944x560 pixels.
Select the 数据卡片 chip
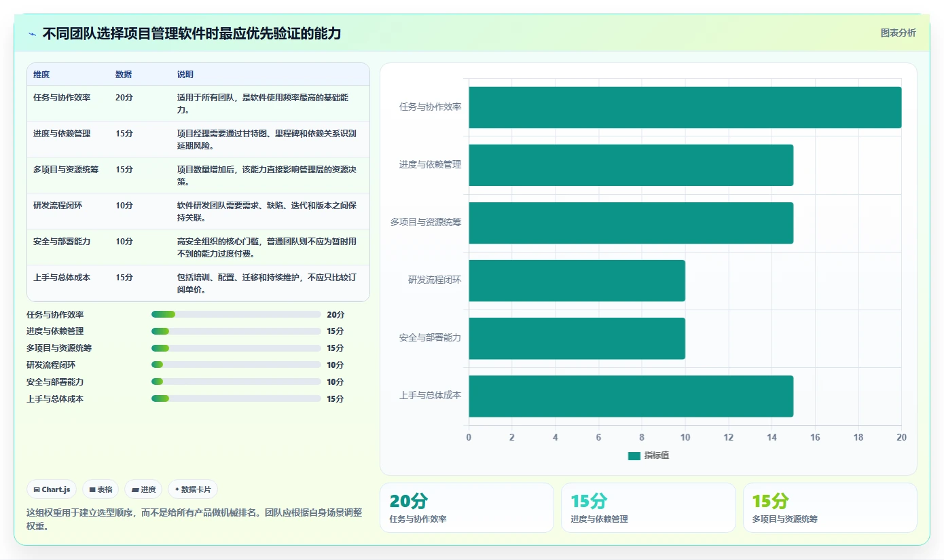tap(193, 489)
